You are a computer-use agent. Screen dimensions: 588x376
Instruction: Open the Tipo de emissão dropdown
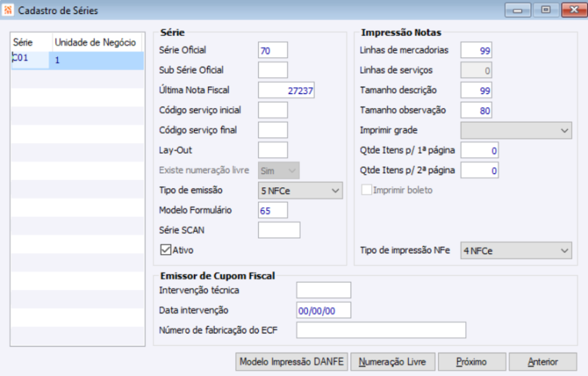(x=301, y=191)
